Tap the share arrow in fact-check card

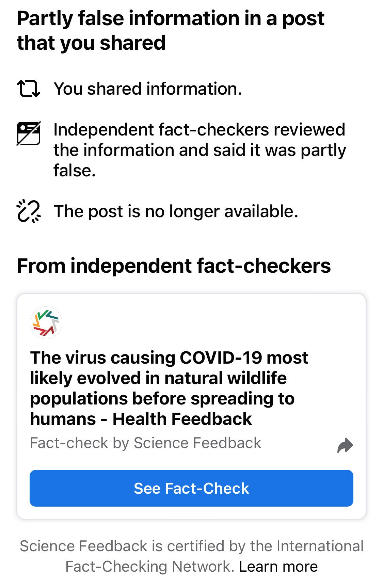tap(345, 445)
